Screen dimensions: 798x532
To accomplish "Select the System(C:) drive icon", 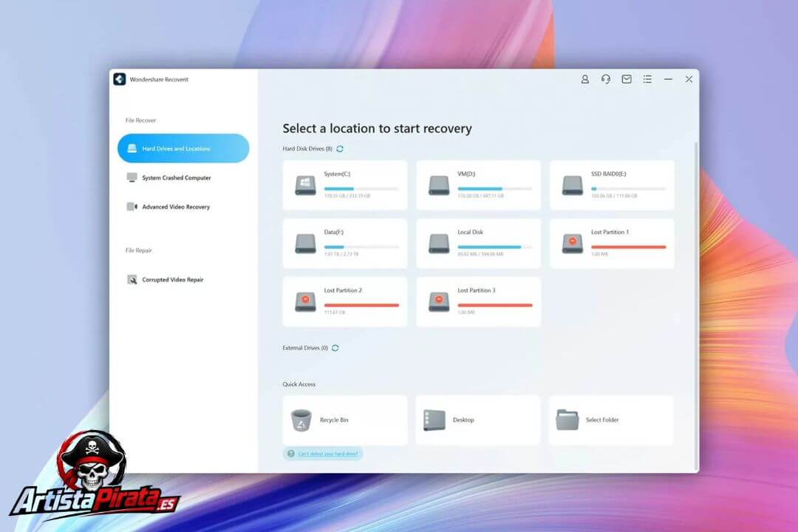I will click(x=305, y=185).
